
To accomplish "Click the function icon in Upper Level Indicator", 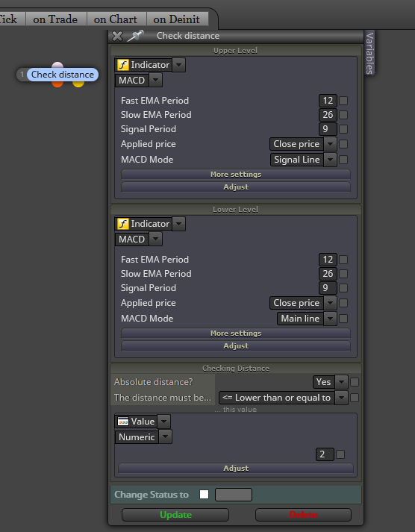I will [x=123, y=65].
